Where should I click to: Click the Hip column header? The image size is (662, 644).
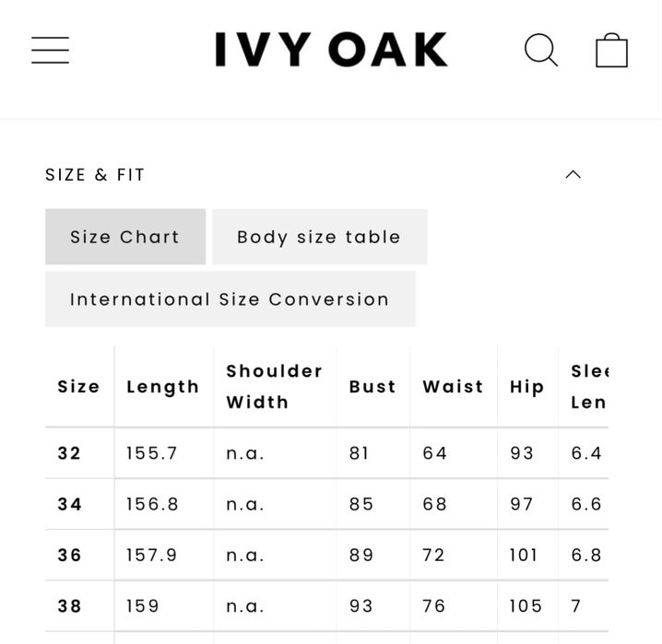tap(526, 387)
